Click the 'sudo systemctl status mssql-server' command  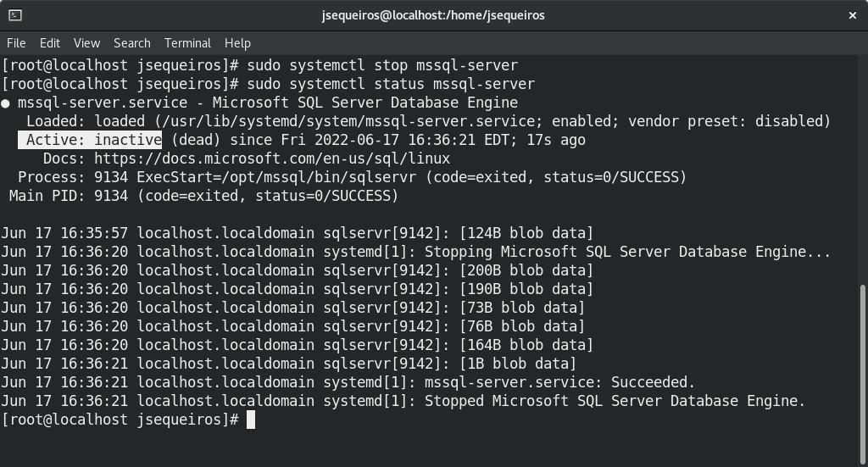391,84
